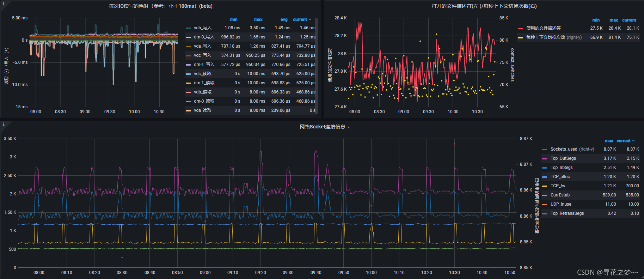Viewport: 644px width, 279px height.
Task: Open color swatch for 每秒上下文切换次数 series
Action: [520, 37]
